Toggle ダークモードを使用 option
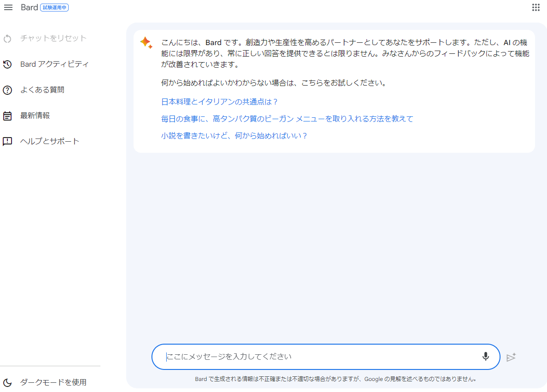This screenshot has width=547, height=392. pos(53,382)
